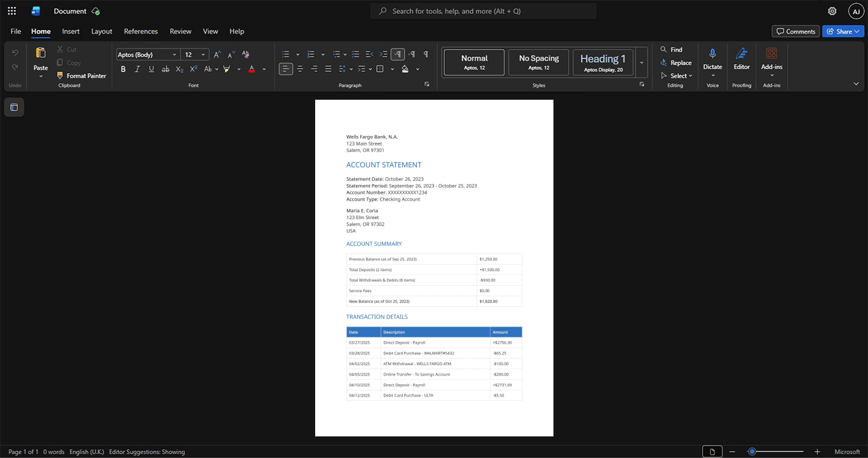The width and height of the screenshot is (868, 458).
Task: Open the font name dropdown
Action: [175, 55]
